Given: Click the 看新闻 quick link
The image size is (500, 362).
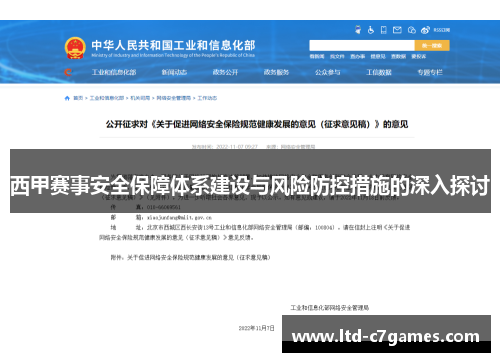Looking at the screenshot, I should tap(317, 57).
